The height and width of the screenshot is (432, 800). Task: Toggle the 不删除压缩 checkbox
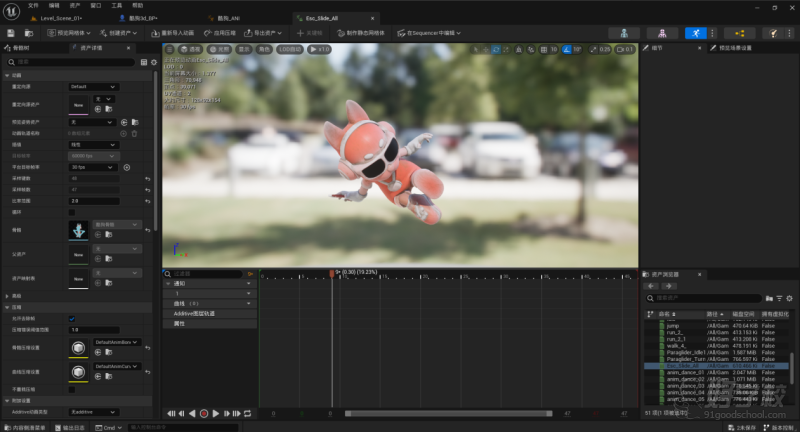[x=71, y=389]
